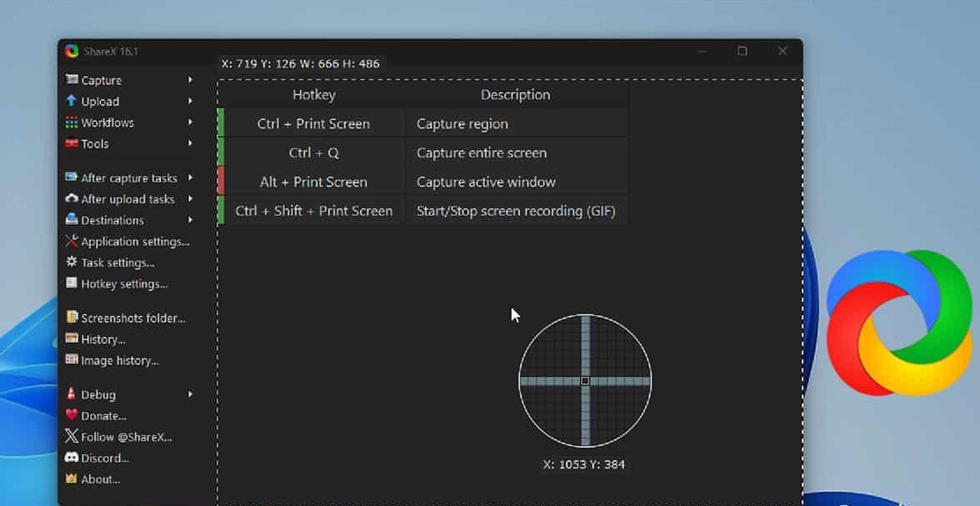Viewport: 980px width, 506px height.
Task: Click the Donate heart icon
Action: [72, 414]
